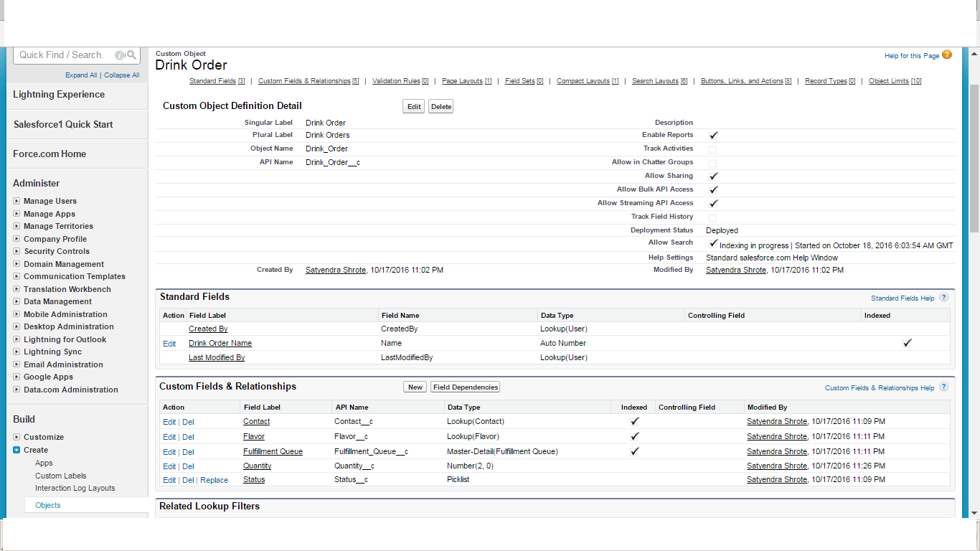Toggle the Allow in Chatter Groups checkbox
This screenshot has height=551, width=980.
712,163
